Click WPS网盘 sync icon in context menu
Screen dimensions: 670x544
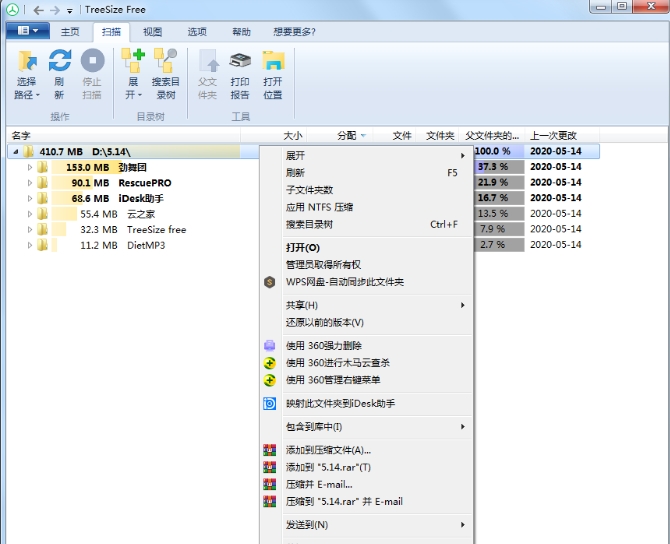pos(270,282)
